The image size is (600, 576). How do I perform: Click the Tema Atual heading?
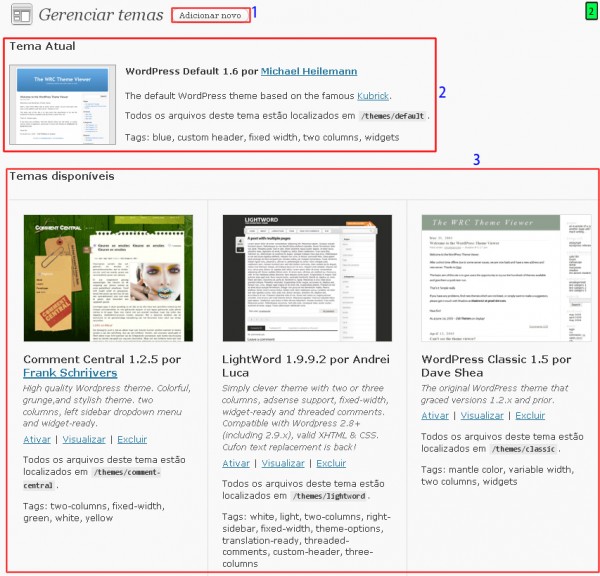point(42,46)
